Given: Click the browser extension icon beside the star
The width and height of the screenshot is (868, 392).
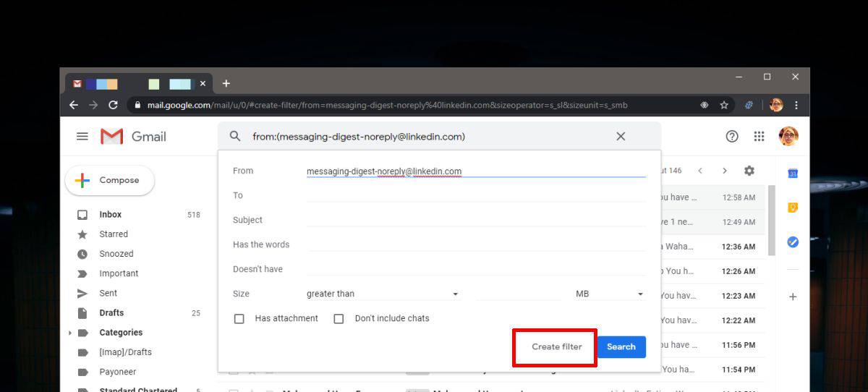Looking at the screenshot, I should click(749, 105).
